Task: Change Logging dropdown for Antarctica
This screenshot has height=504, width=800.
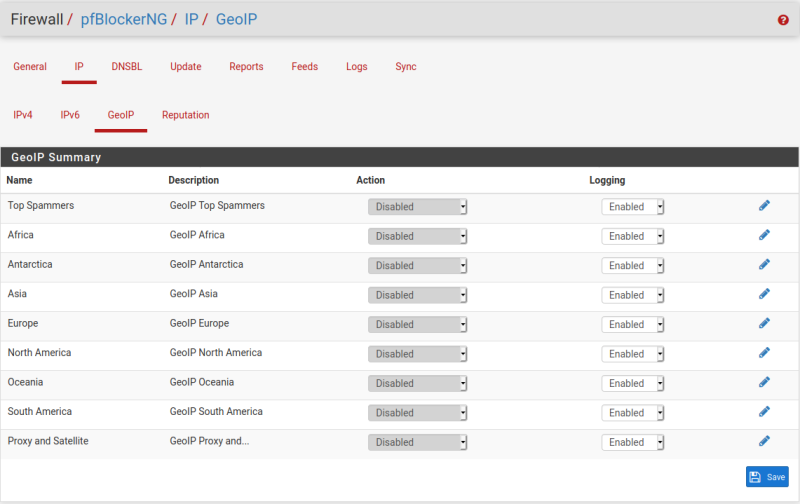Action: click(x=632, y=265)
